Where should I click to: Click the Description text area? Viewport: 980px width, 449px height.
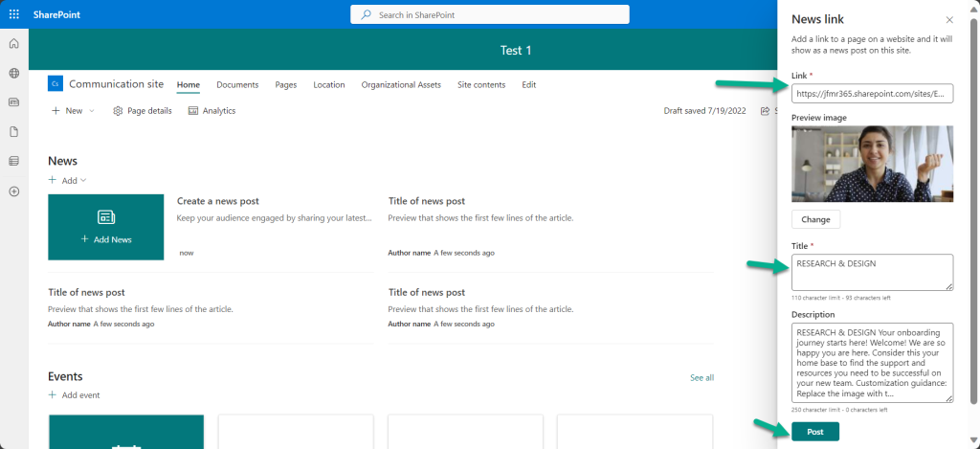pyautogui.click(x=872, y=363)
